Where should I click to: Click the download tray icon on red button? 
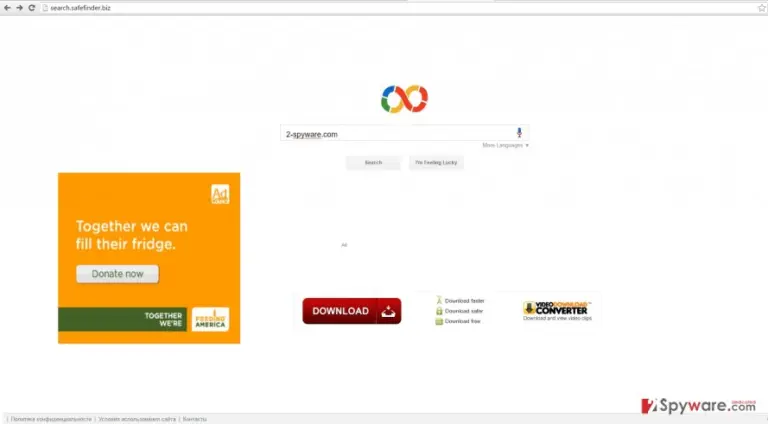[x=388, y=311]
